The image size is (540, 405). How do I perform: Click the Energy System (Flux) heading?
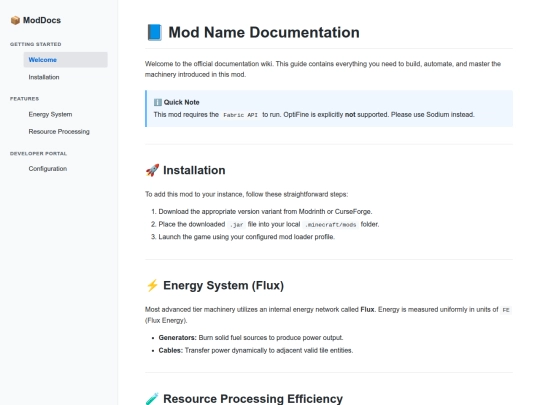(224, 285)
